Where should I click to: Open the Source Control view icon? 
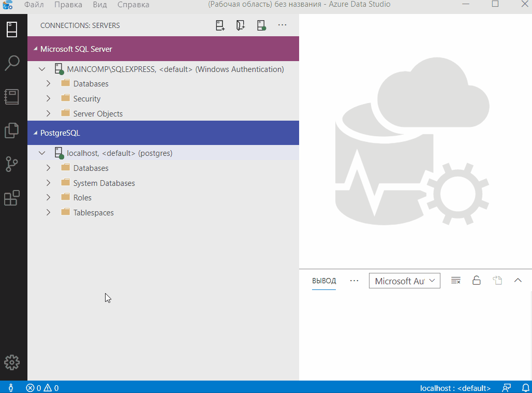(12, 164)
